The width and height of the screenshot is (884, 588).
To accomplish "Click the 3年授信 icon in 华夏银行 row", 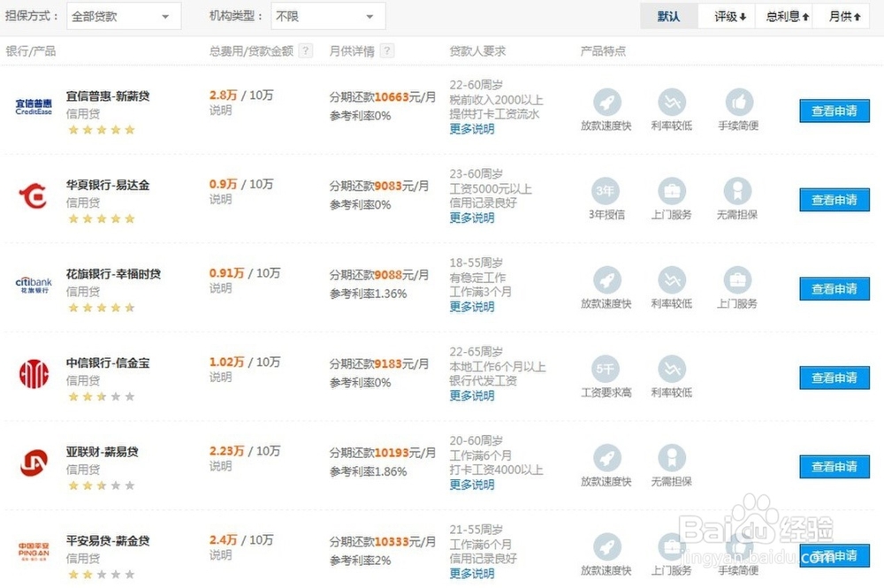I will click(606, 191).
